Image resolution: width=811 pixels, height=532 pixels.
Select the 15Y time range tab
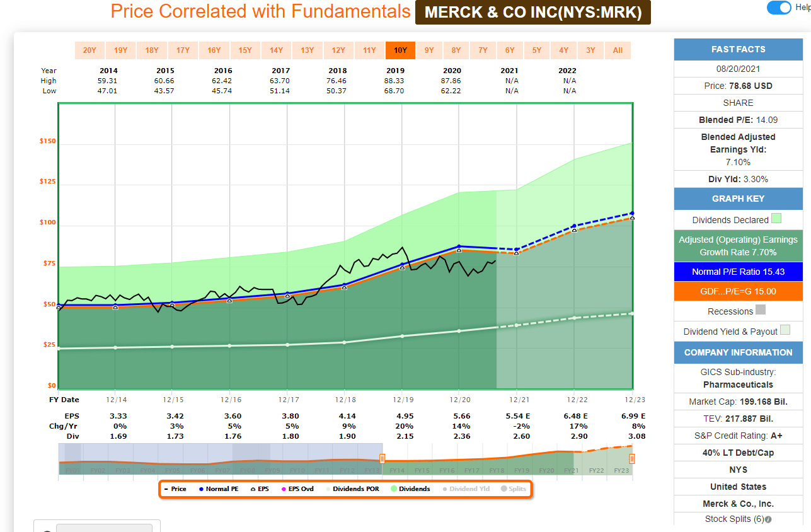[244, 50]
